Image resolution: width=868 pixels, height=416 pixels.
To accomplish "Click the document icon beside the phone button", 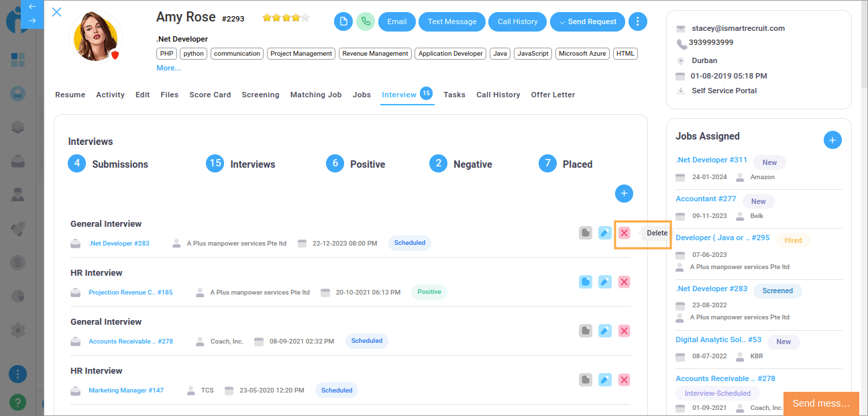I will (x=343, y=21).
